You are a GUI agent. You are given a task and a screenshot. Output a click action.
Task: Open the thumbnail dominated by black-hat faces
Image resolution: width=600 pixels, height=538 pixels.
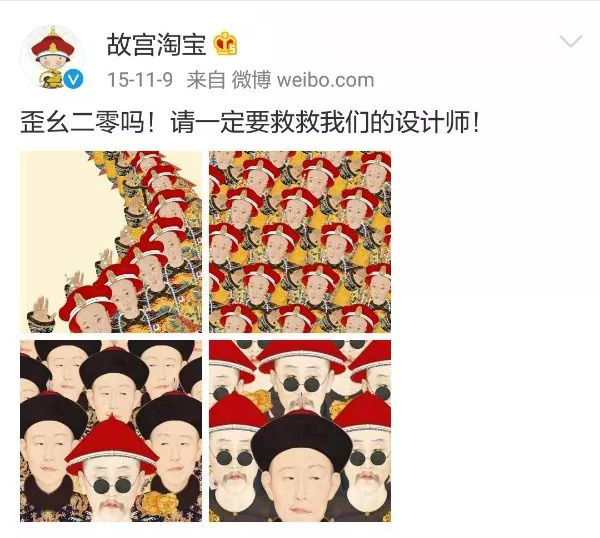[x=111, y=431]
